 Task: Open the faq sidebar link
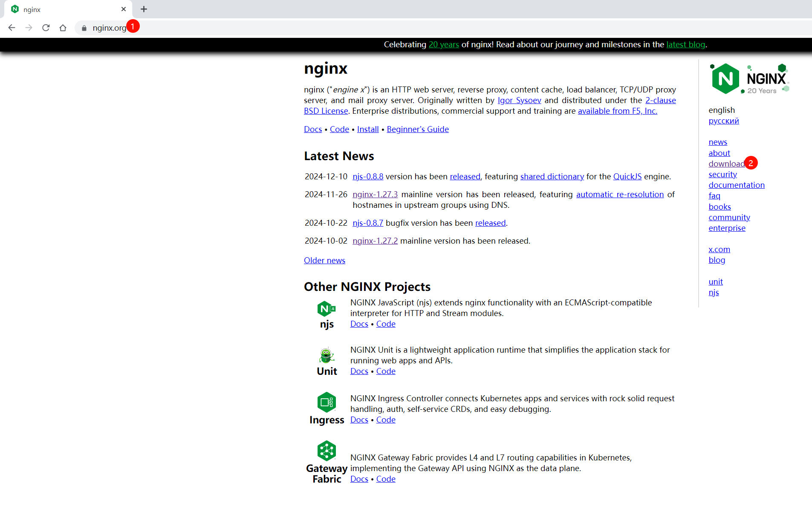(714, 195)
